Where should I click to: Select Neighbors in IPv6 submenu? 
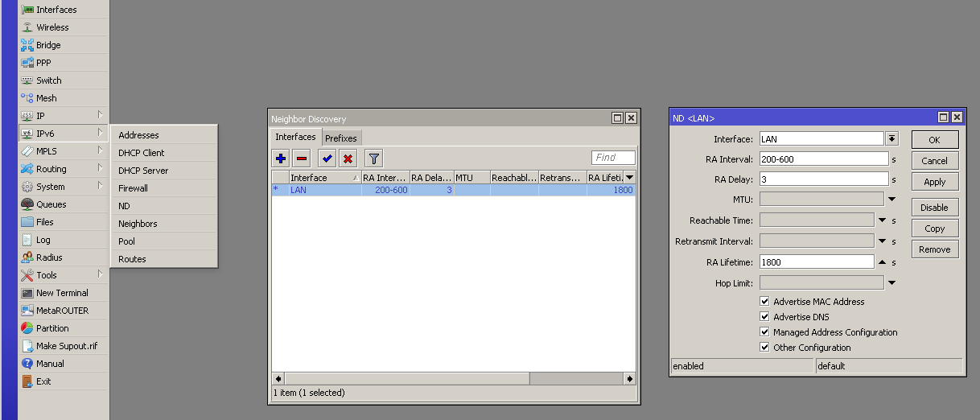[164, 224]
